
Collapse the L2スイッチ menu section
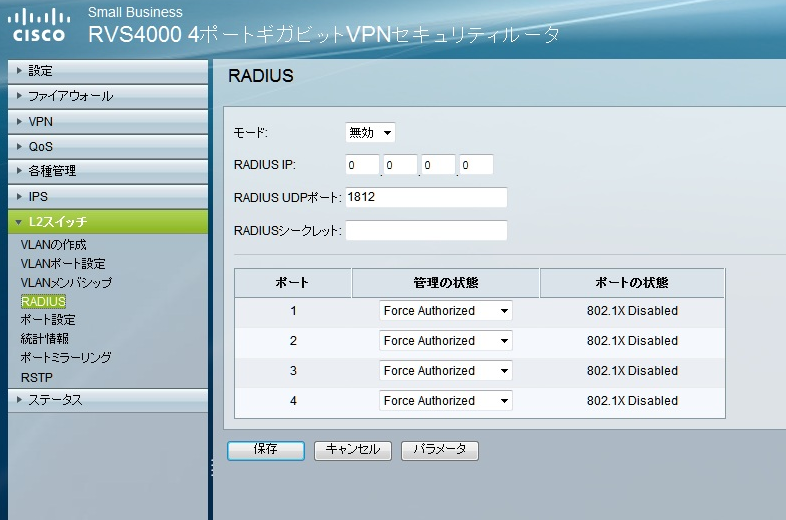108,222
